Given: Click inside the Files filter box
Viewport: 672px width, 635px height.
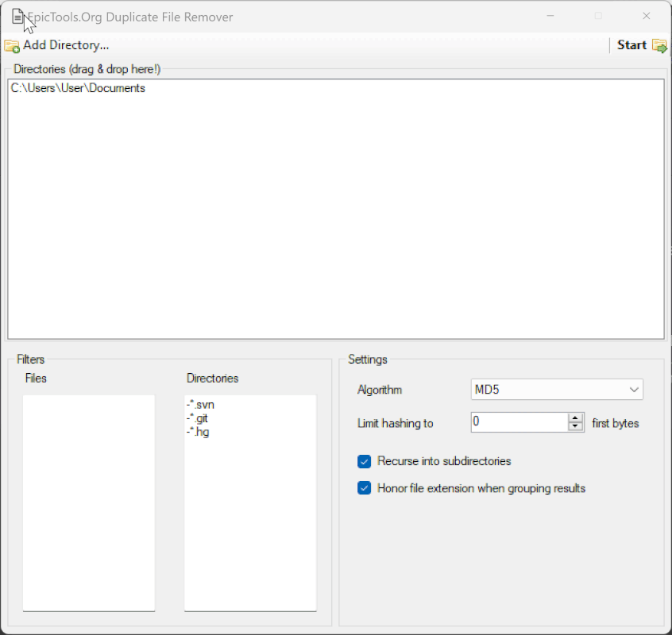Looking at the screenshot, I should (89, 503).
